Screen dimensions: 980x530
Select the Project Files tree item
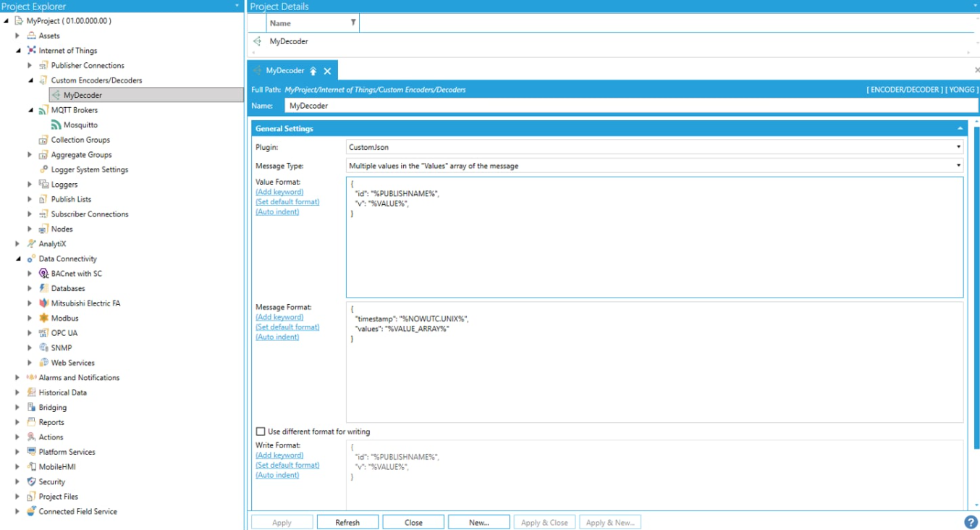coord(59,497)
